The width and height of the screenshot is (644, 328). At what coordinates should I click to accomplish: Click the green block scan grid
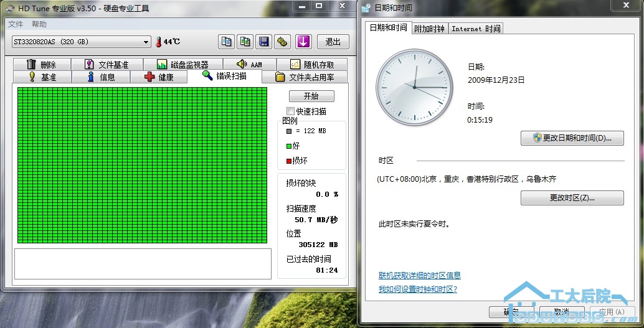[142, 165]
